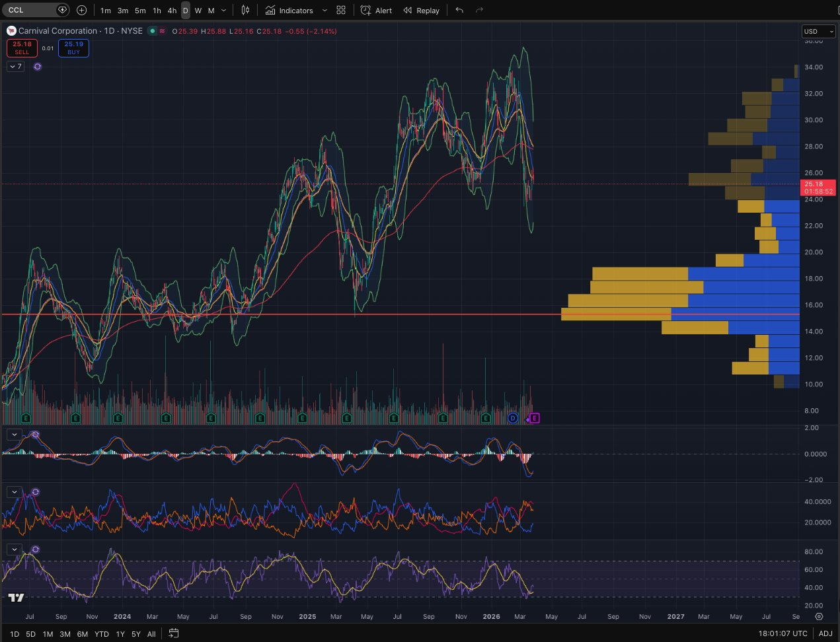
Task: Create a new Alert
Action: click(376, 11)
